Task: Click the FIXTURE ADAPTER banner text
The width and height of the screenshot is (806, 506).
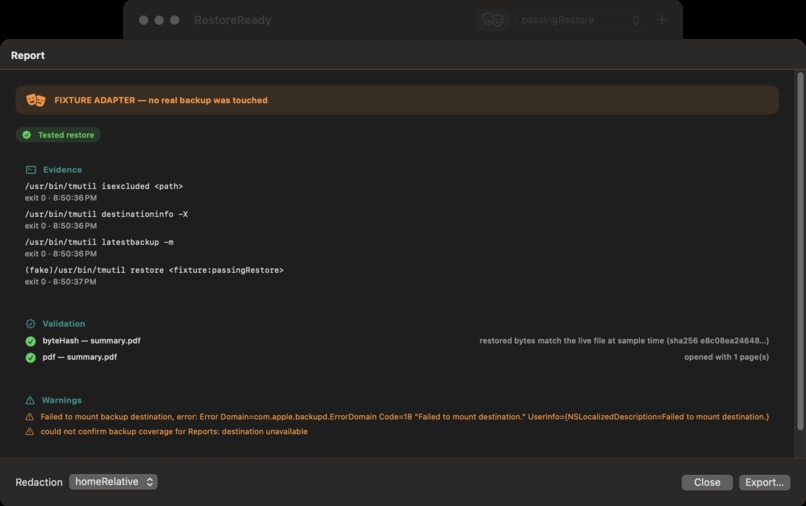Action: coord(161,100)
